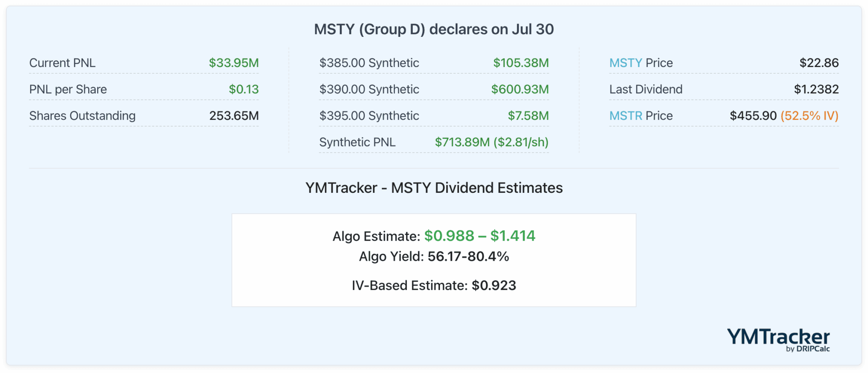The height and width of the screenshot is (373, 868).
Task: Click Shares Outstanding value 253.65M
Action: pos(234,116)
